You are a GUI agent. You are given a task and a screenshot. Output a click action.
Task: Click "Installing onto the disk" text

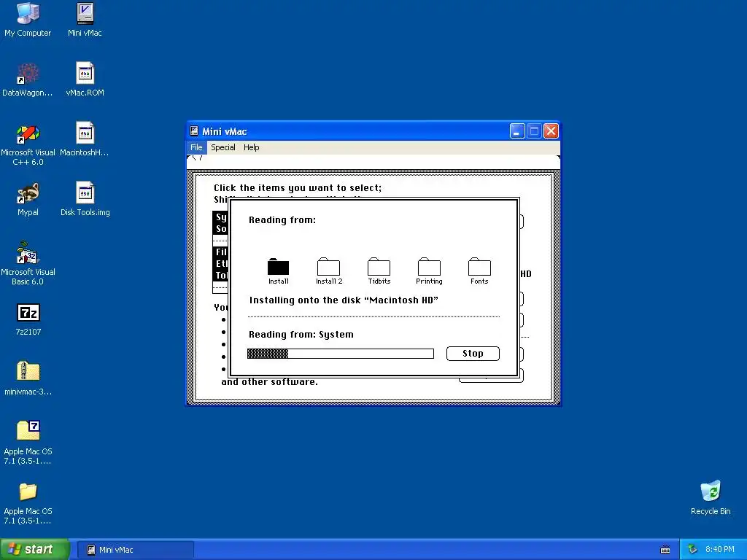(x=344, y=300)
